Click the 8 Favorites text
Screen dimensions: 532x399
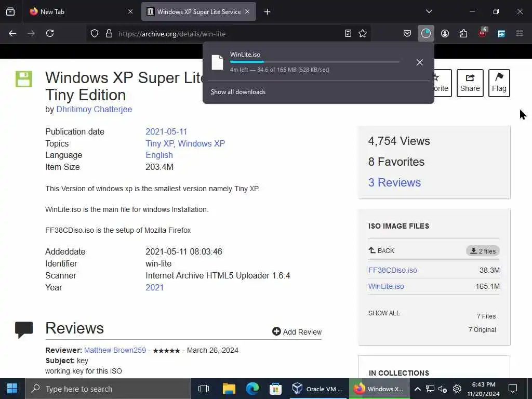click(x=396, y=162)
